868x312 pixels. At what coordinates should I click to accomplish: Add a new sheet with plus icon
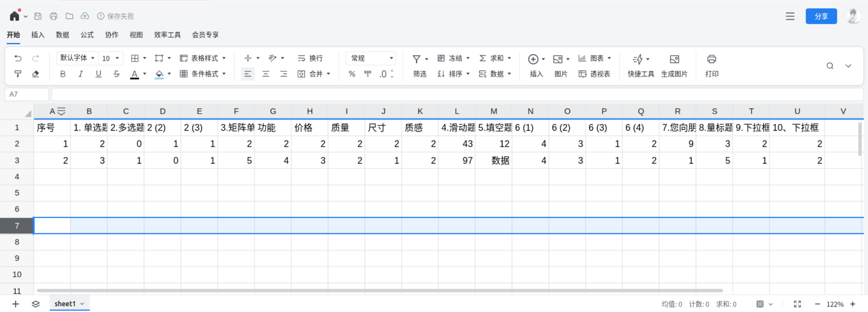click(16, 304)
